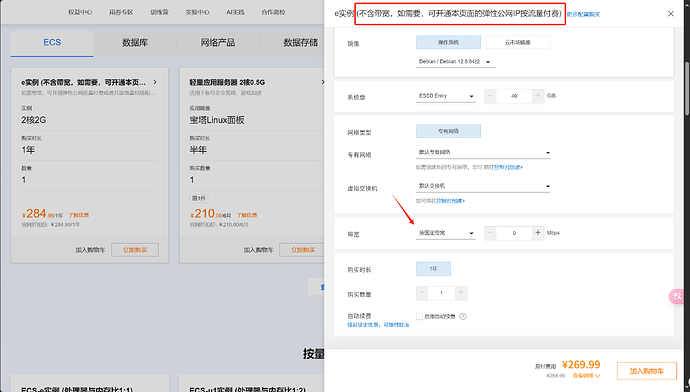Open 提前锁定优惠 link under 自动续费
Screen dimensions: 690x392
378,325
